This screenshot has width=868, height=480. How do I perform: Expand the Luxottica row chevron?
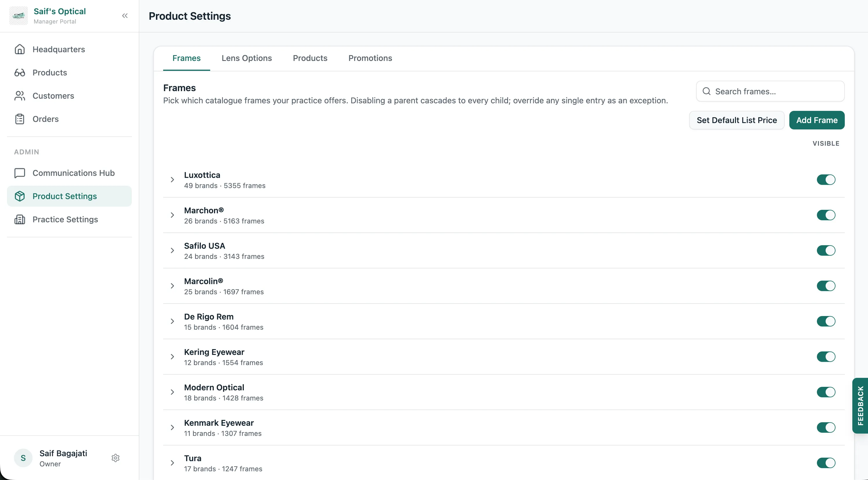click(x=172, y=180)
